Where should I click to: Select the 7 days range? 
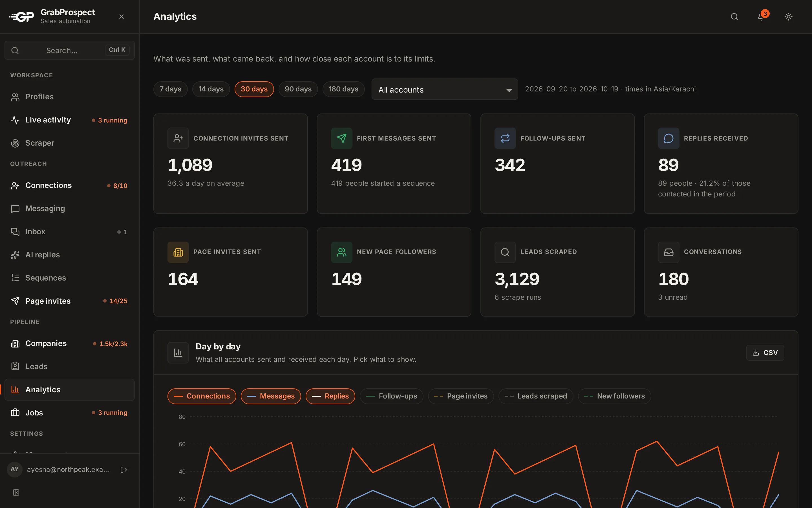[x=171, y=89]
